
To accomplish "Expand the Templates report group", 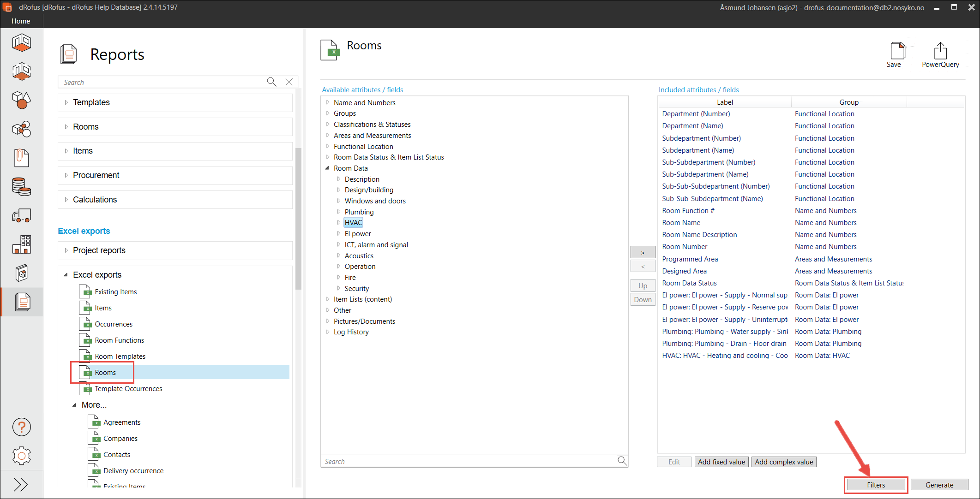I will pyautogui.click(x=66, y=102).
